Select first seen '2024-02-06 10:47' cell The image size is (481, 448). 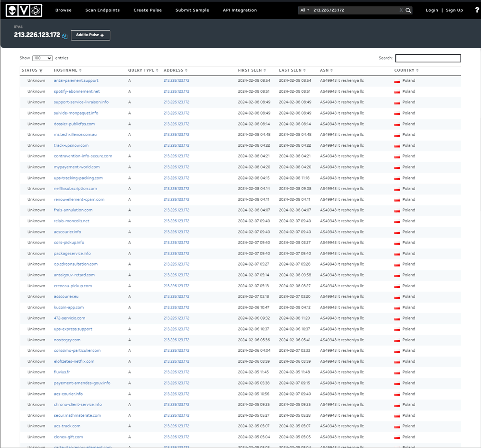(x=253, y=307)
